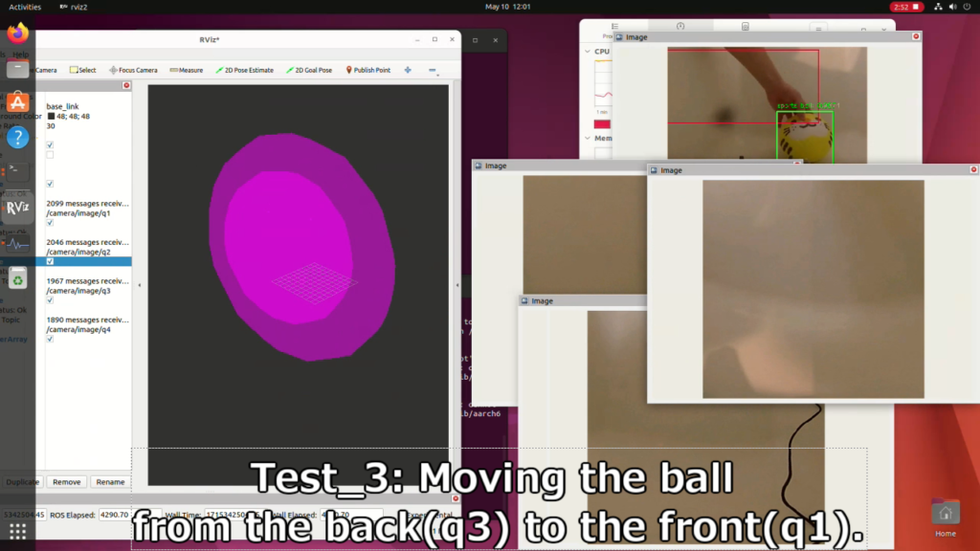Image resolution: width=980 pixels, height=551 pixels.
Task: Launch Firefox from the dock
Action: (x=17, y=33)
